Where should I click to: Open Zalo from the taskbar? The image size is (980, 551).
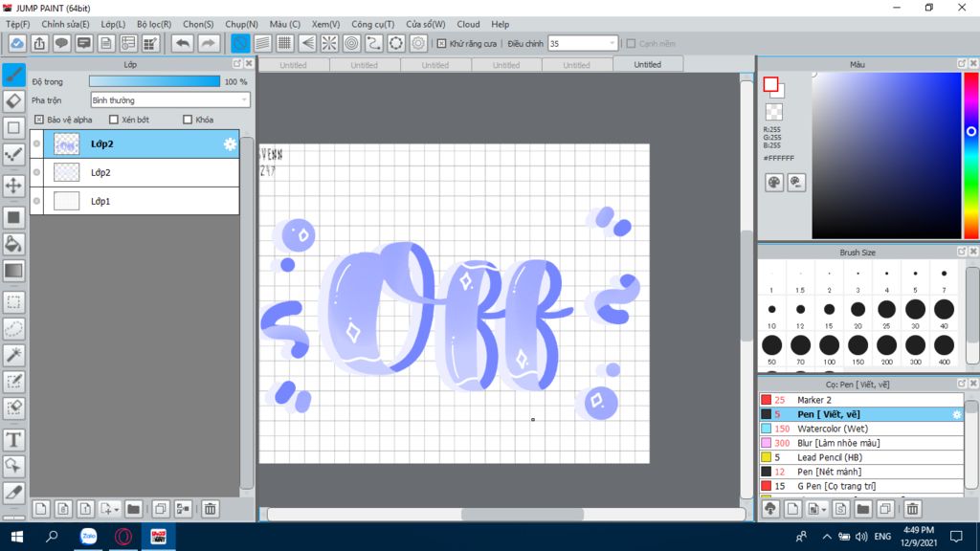pos(89,536)
